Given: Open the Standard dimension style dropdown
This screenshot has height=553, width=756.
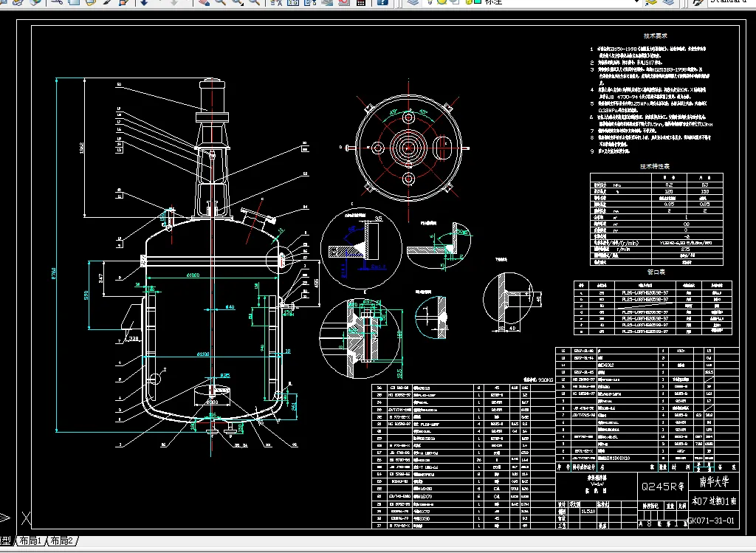Looking at the screenshot, I should coord(732,2).
